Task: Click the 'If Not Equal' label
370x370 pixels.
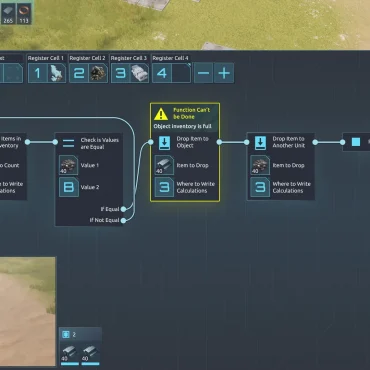Action: pos(104,220)
